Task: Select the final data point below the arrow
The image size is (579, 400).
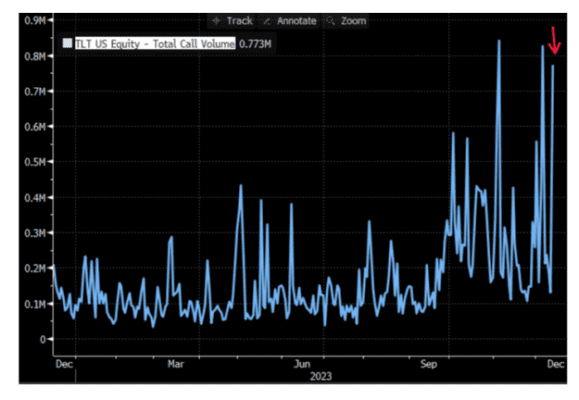Action: pos(553,66)
